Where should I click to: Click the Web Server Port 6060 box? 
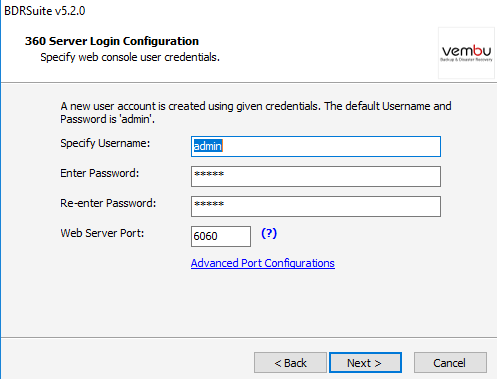click(x=221, y=236)
